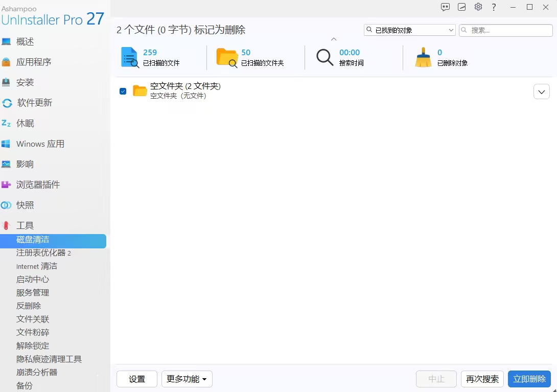Open the feedback speech-bubble icon
557x392 pixels.
(445, 7)
